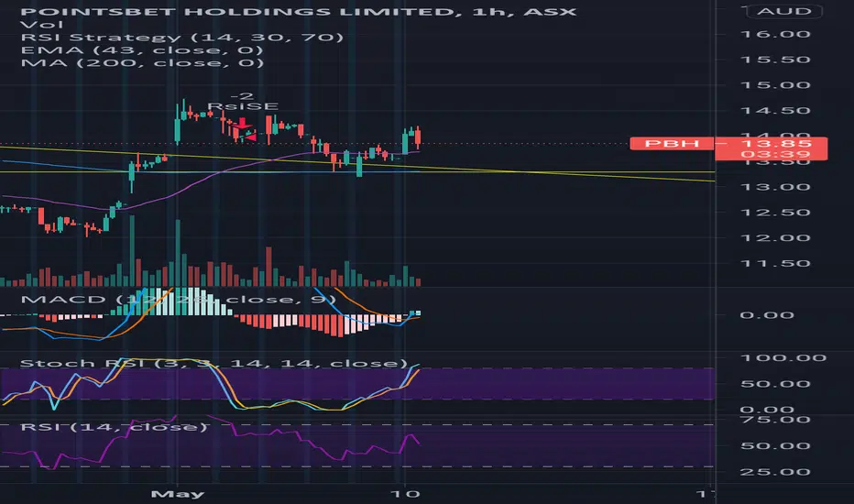Open the Stoch RSI indicator legend
Image resolution: width=854 pixels, height=504 pixels.
(213, 363)
